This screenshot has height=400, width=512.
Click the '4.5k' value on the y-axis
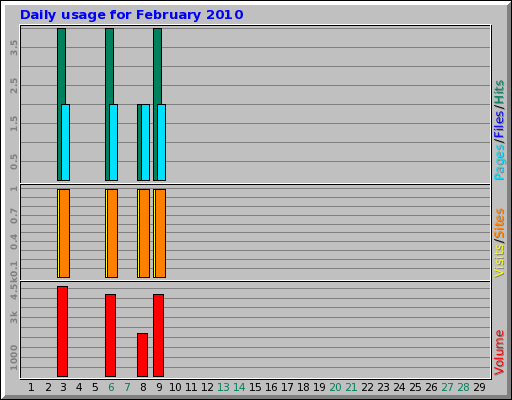coord(14,290)
